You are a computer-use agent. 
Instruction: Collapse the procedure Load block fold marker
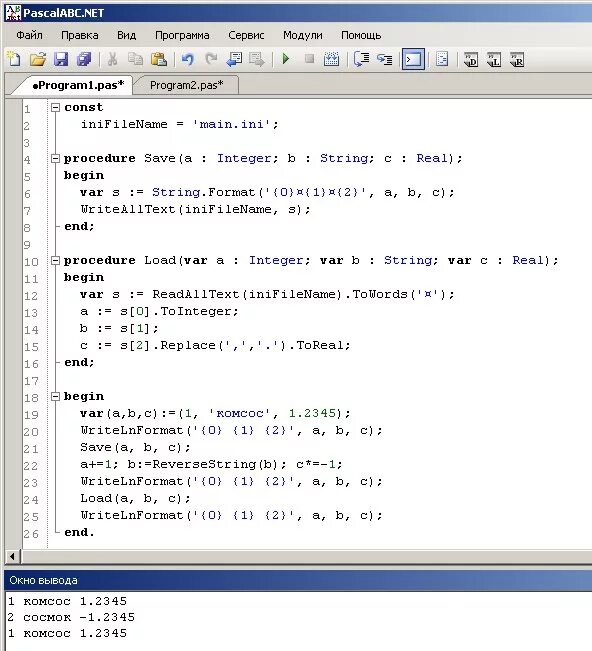[x=55, y=261]
